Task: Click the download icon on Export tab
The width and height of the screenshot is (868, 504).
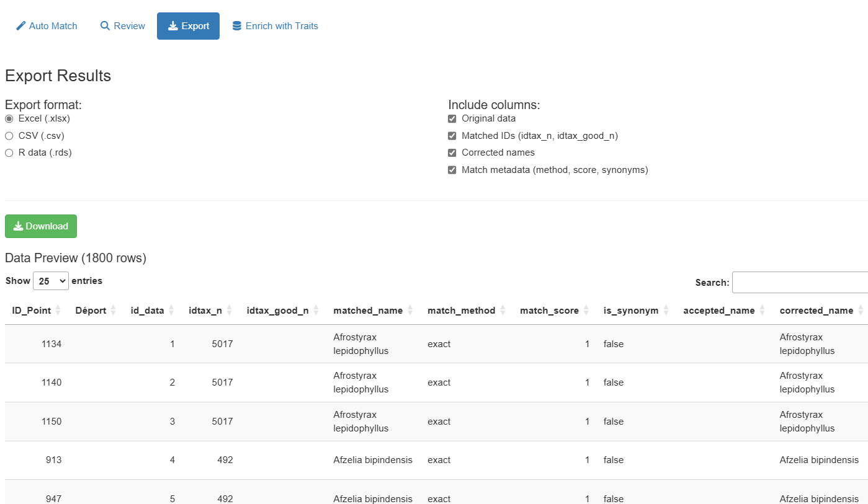Action: pyautogui.click(x=173, y=26)
